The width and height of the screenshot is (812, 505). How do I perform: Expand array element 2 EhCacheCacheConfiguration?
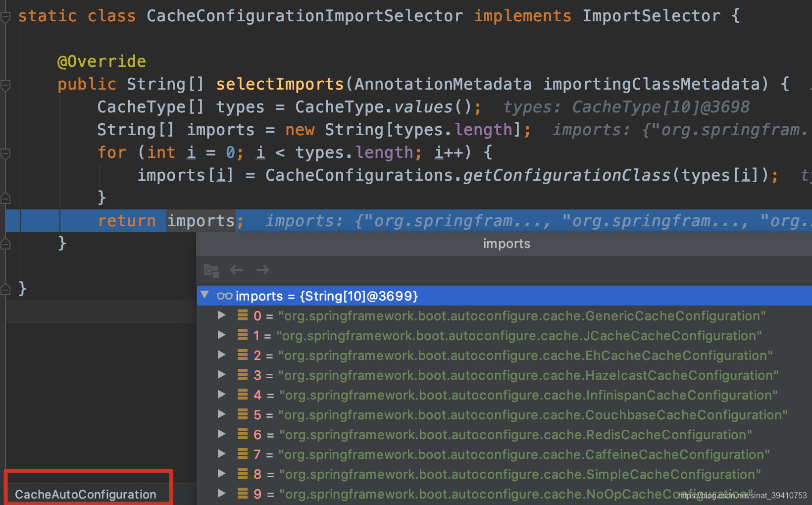(221, 355)
